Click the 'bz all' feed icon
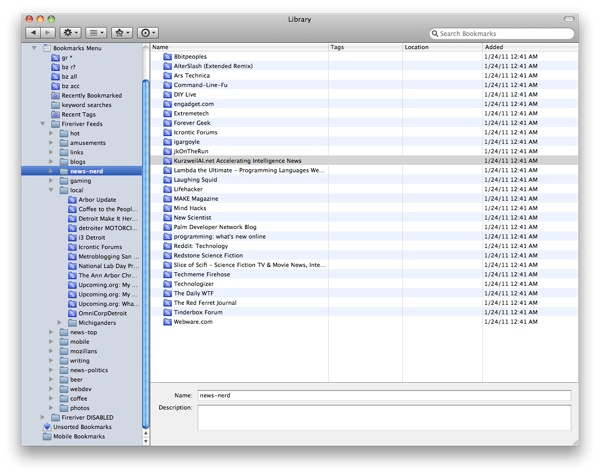 click(55, 77)
